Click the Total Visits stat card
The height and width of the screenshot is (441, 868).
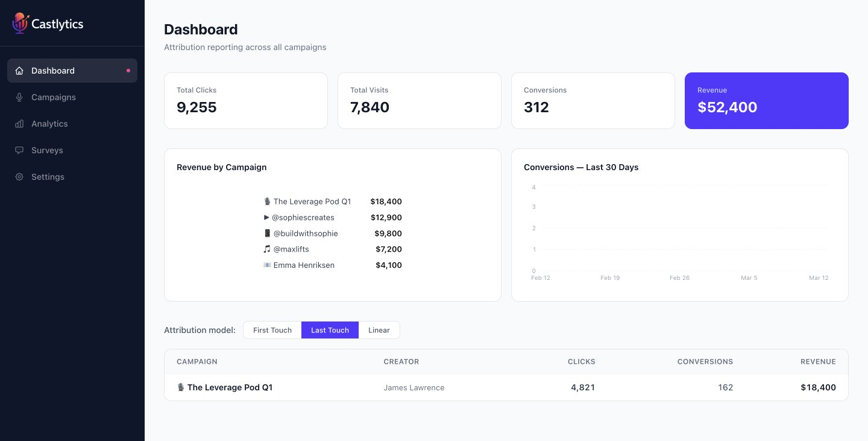419,101
